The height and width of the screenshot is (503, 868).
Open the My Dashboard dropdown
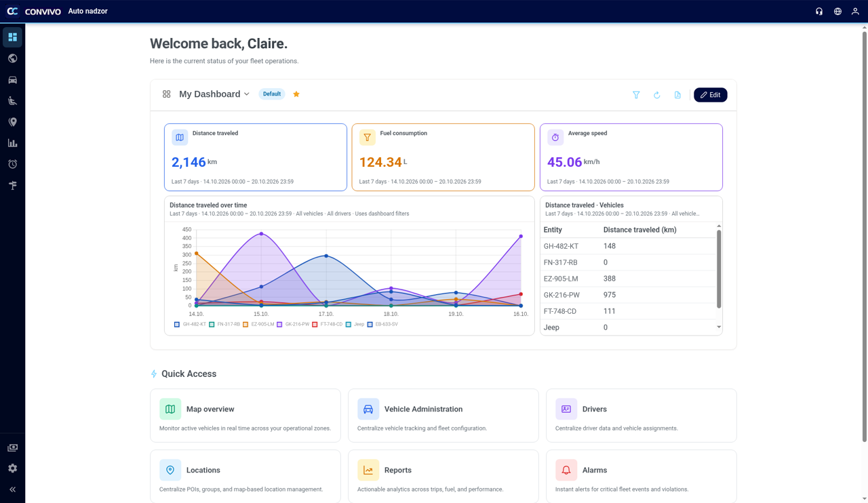[x=214, y=94]
